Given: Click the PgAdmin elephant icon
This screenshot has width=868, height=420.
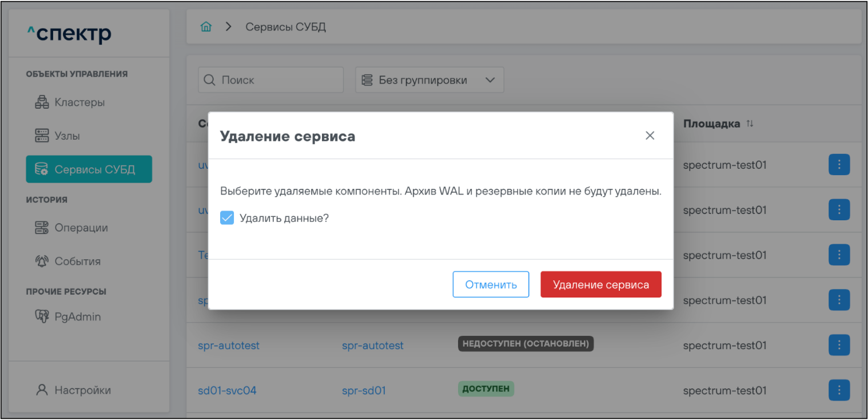Looking at the screenshot, I should (42, 317).
